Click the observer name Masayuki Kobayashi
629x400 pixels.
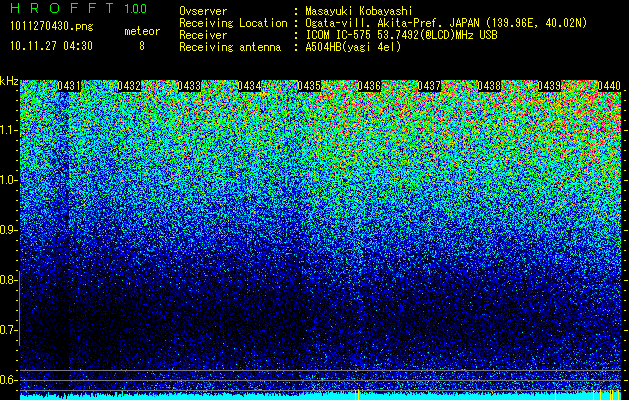click(x=359, y=11)
